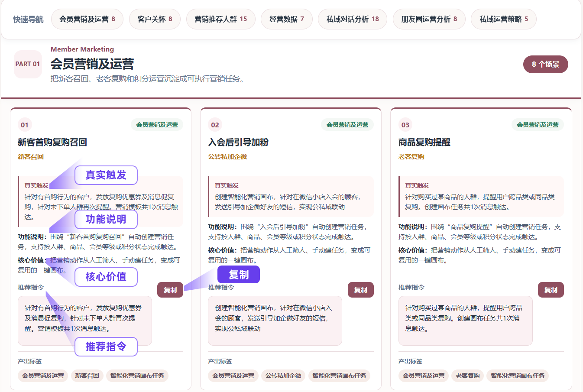This screenshot has width=583, height=392.
Task: Click the 入会后引导加粉 card title
Action: [238, 142]
